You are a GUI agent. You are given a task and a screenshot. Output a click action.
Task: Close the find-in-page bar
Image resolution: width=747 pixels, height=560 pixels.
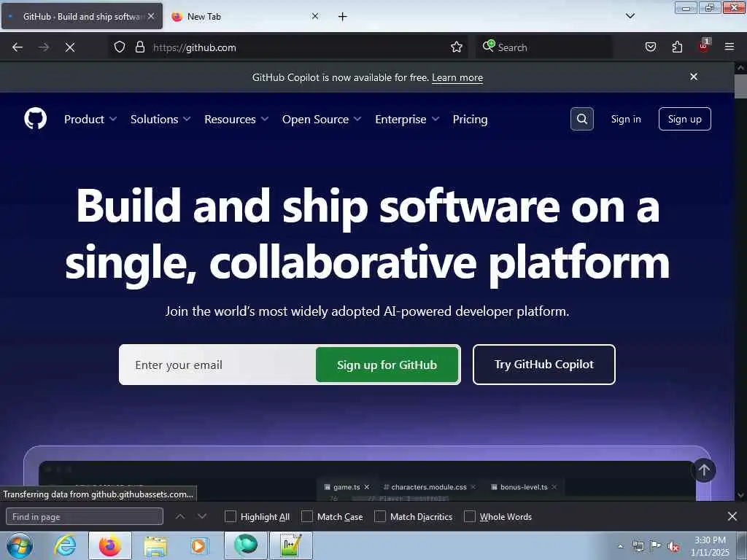pyautogui.click(x=732, y=516)
